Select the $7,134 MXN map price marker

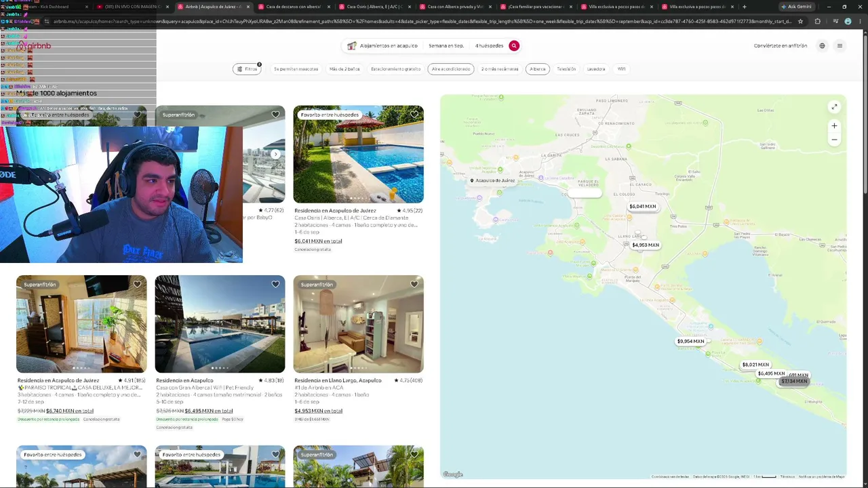pos(794,382)
